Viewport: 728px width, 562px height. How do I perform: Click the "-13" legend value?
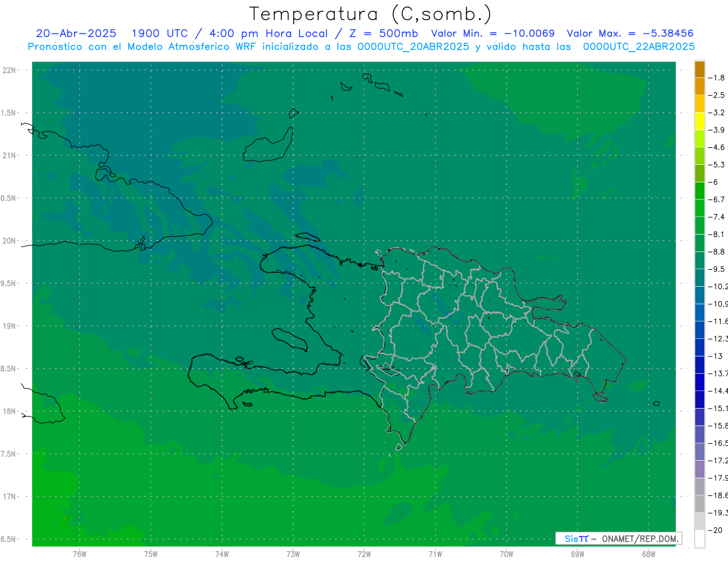(x=715, y=356)
